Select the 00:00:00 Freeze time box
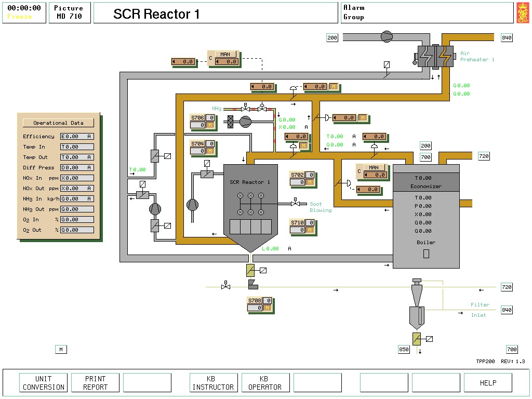Image resolution: width=532 pixels, height=399 pixels. [x=24, y=12]
